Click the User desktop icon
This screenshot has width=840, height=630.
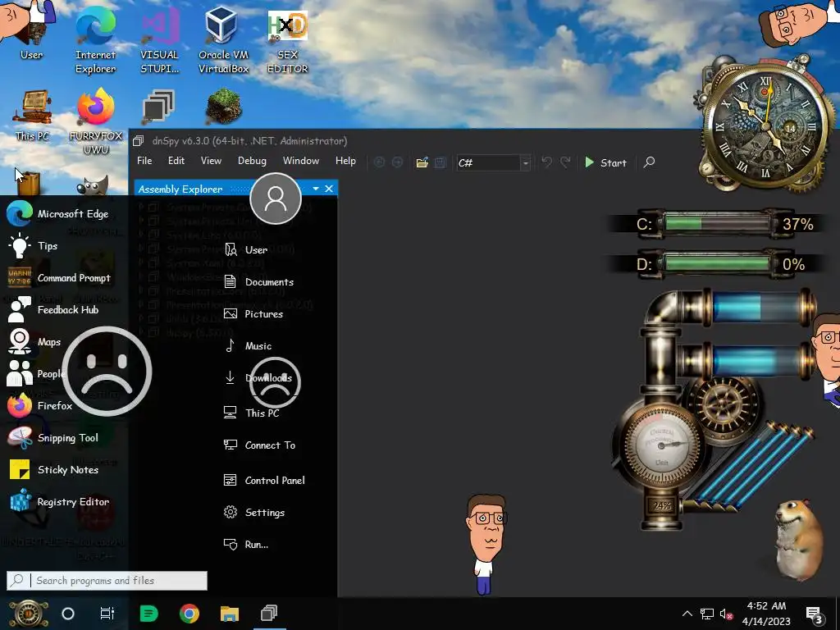[x=30, y=31]
